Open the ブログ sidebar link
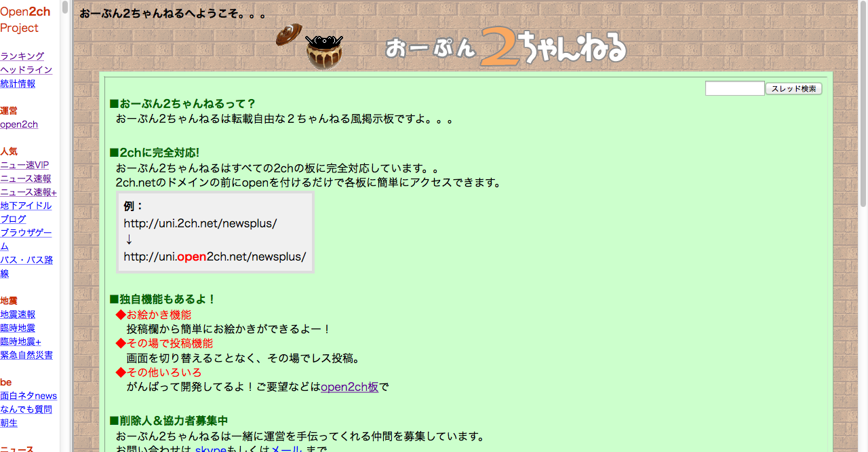Screen dimensions: 868x452 coord(13,219)
